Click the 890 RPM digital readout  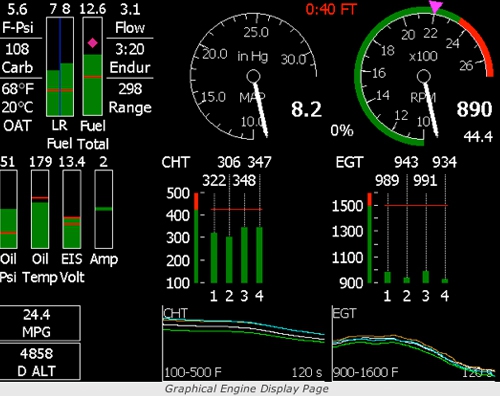pyautogui.click(x=474, y=109)
